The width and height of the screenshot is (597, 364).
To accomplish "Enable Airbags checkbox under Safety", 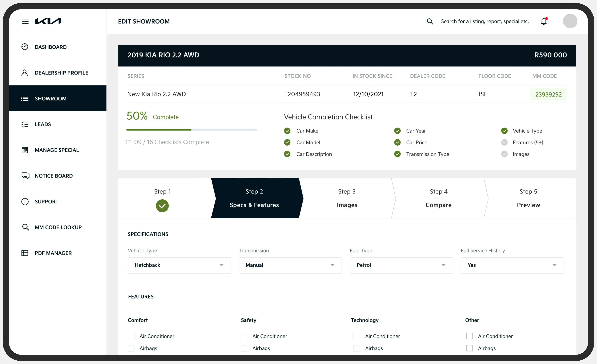I will [x=244, y=348].
